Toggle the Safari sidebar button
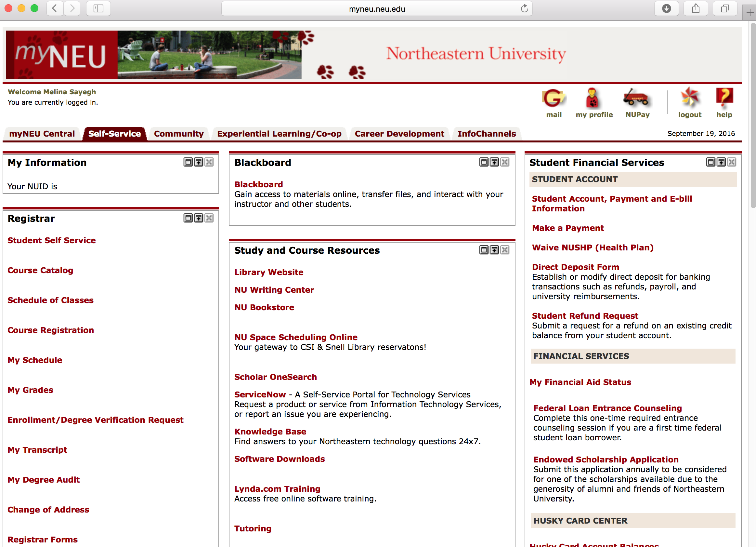 [x=98, y=8]
